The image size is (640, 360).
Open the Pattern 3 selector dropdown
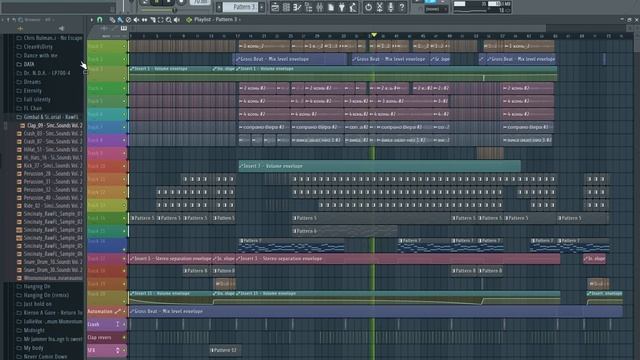241,7
